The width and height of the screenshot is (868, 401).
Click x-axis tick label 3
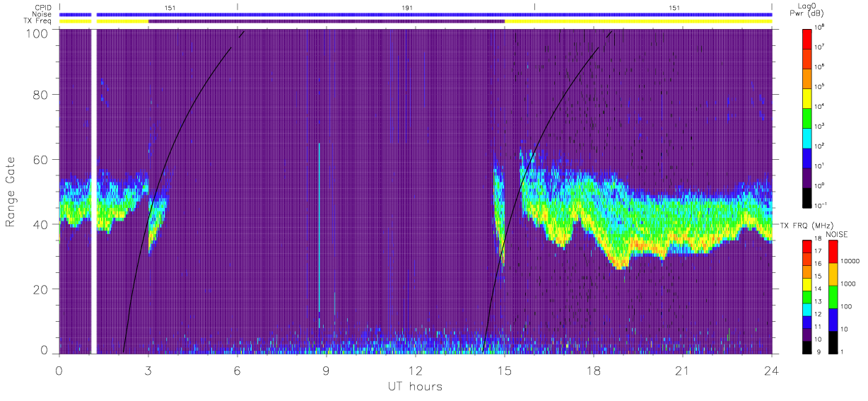pos(148,371)
